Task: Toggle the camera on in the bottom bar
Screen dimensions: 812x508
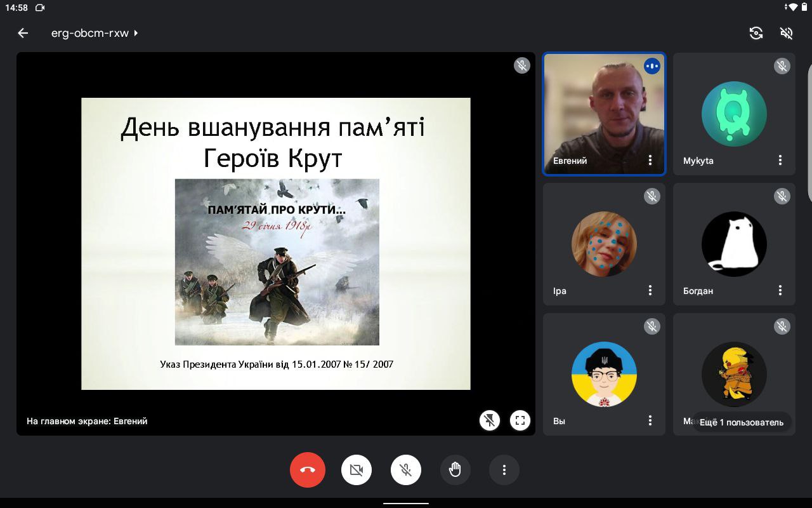Action: 357,470
